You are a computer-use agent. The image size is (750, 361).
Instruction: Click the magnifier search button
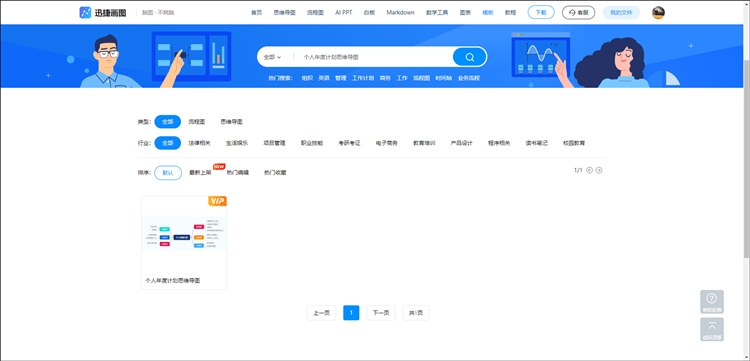tap(470, 57)
